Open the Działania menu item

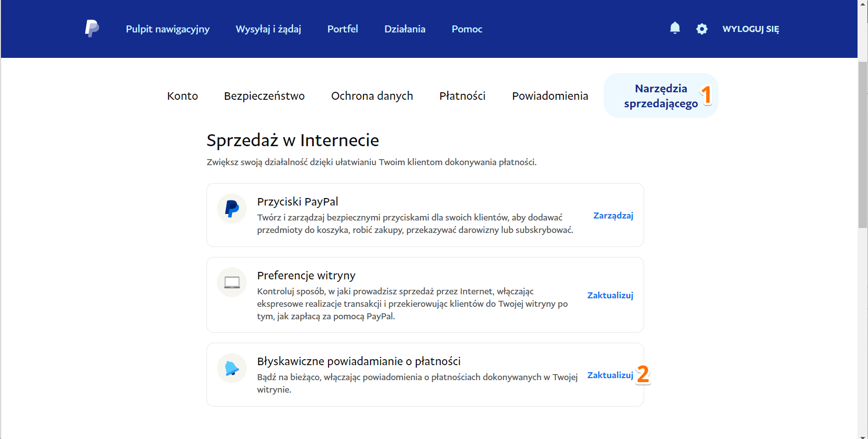pos(405,29)
